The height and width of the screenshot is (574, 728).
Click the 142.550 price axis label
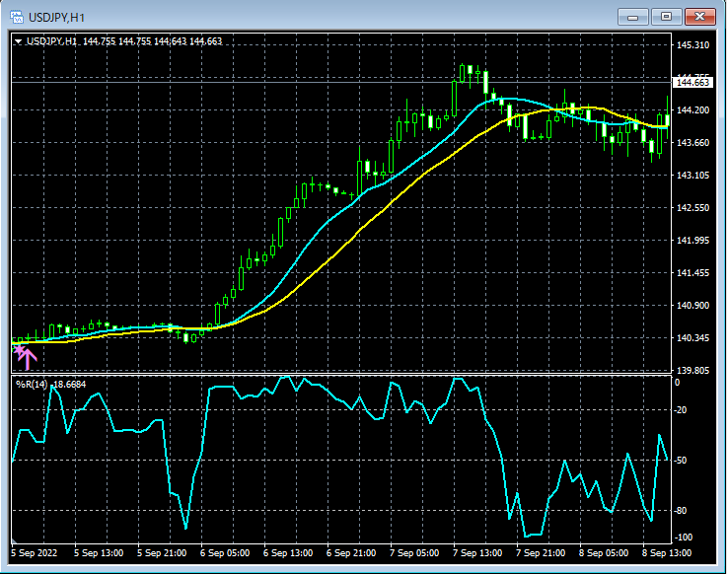692,208
